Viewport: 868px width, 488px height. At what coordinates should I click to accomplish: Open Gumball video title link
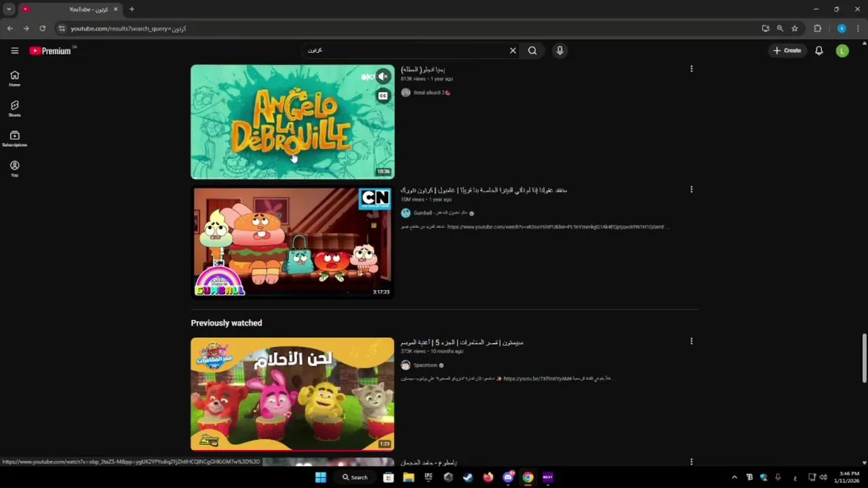point(484,190)
